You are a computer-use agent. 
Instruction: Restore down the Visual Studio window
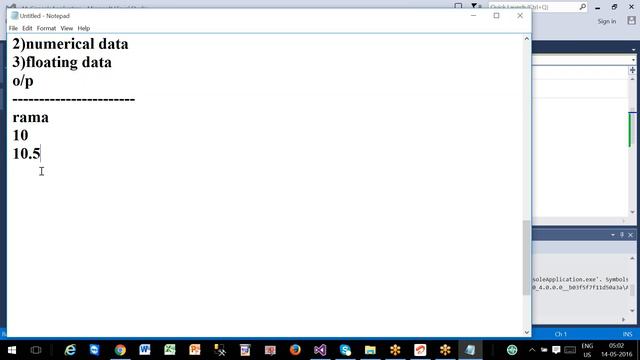pos(614,7)
